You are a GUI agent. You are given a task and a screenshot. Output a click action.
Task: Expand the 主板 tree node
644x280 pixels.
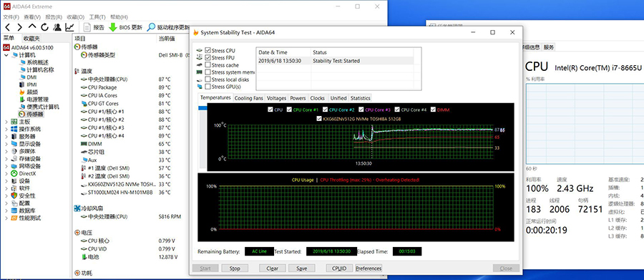pos(6,122)
